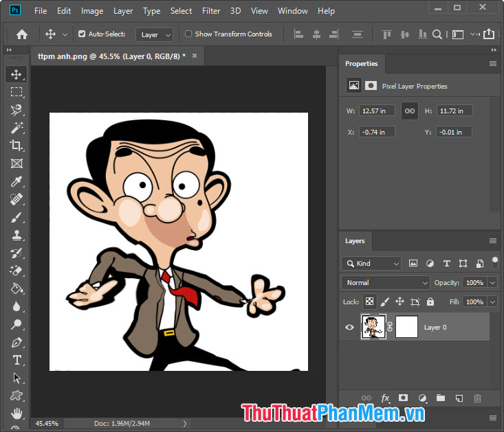The height and width of the screenshot is (432, 504).
Task: Close the ttpm anh.png document tab
Action: coord(195,56)
